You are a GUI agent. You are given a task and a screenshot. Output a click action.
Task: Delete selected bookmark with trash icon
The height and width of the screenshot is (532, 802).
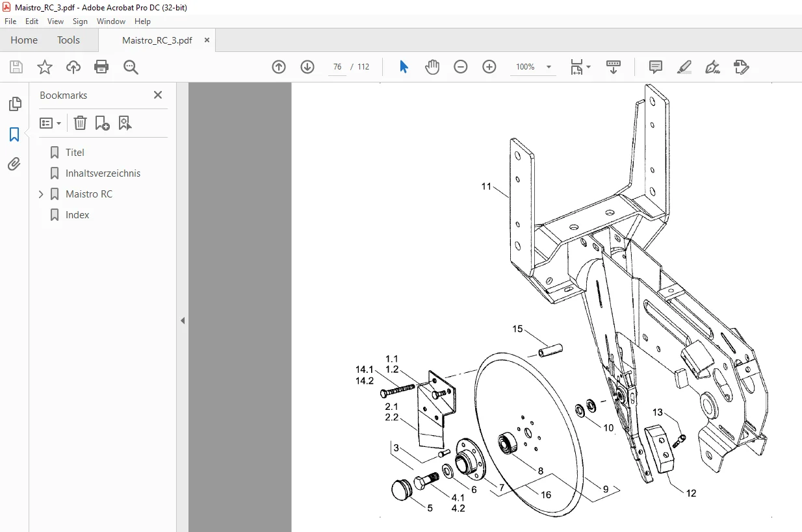(79, 123)
